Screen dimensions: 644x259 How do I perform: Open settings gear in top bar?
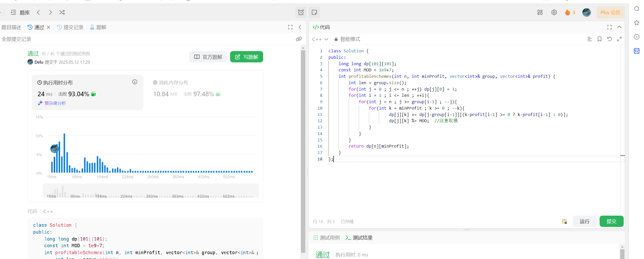tap(554, 12)
